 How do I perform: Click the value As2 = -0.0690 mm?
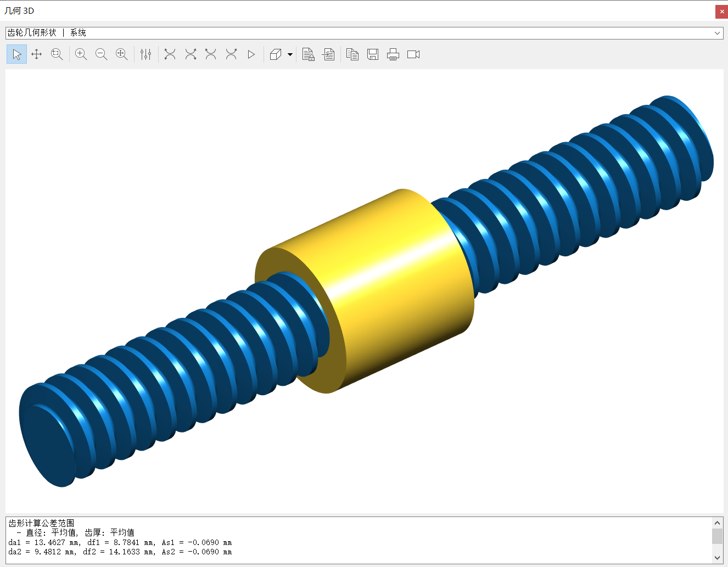(197, 552)
